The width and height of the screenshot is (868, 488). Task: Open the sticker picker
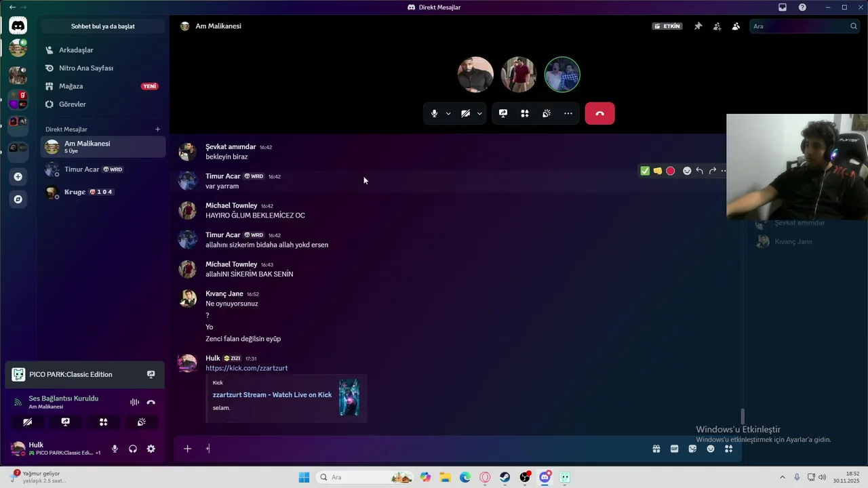(x=692, y=449)
